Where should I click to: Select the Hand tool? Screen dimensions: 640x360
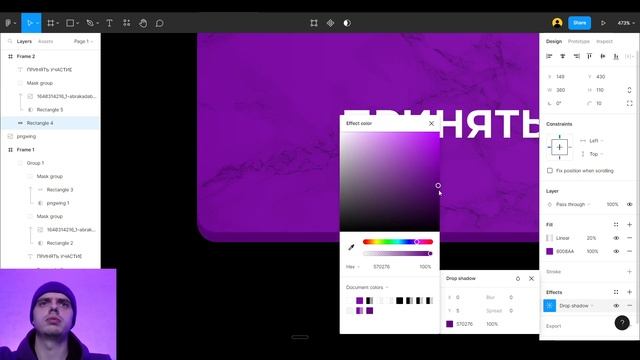143,23
